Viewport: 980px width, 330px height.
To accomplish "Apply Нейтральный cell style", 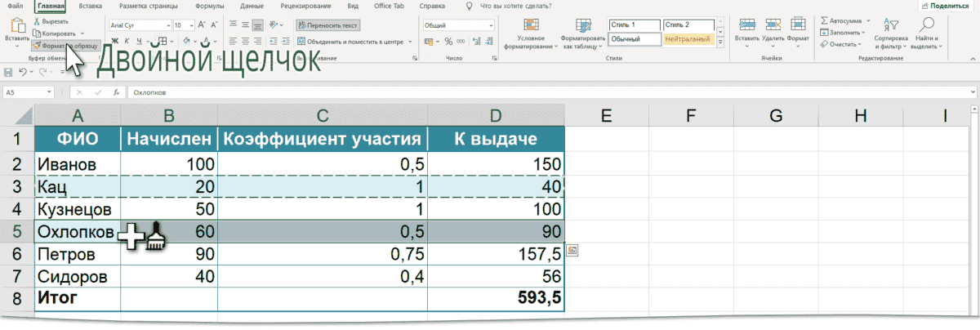I will pyautogui.click(x=688, y=39).
